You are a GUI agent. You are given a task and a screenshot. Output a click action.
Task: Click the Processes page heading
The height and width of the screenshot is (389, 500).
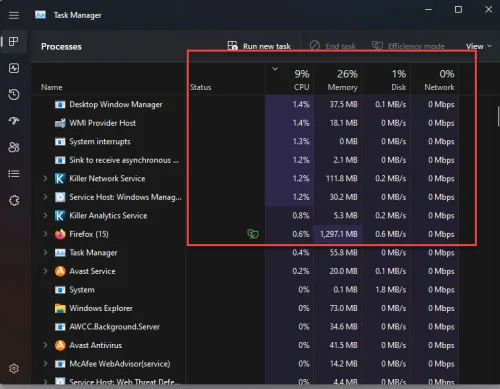[61, 47]
